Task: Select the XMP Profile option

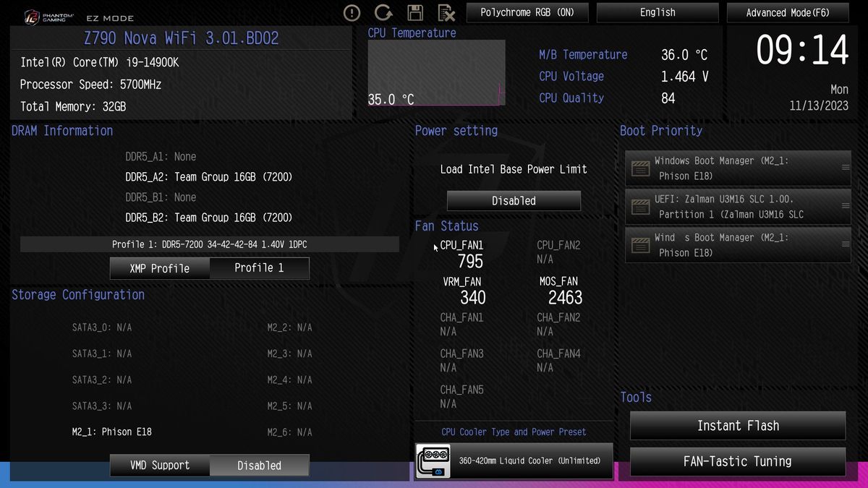Action: pos(159,267)
